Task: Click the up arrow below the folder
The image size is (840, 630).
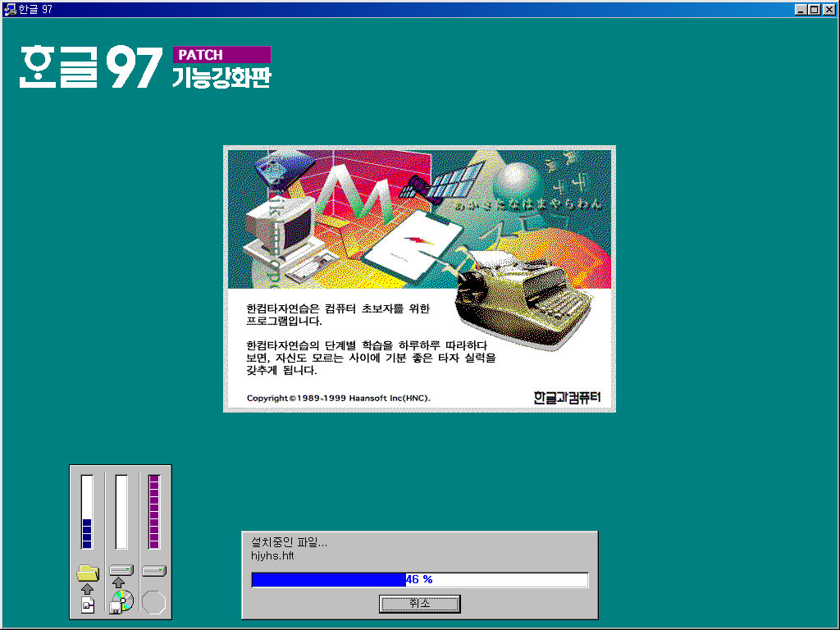Action: 87,589
